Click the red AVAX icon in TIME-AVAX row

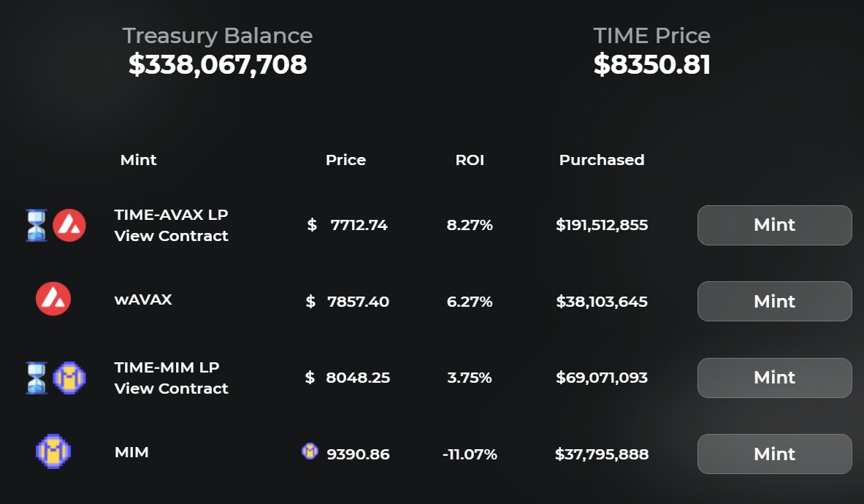(x=69, y=226)
